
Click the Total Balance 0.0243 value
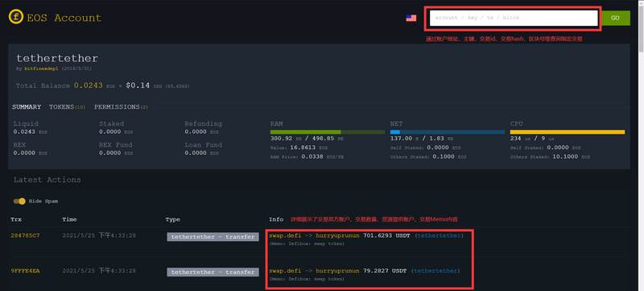tap(89, 86)
